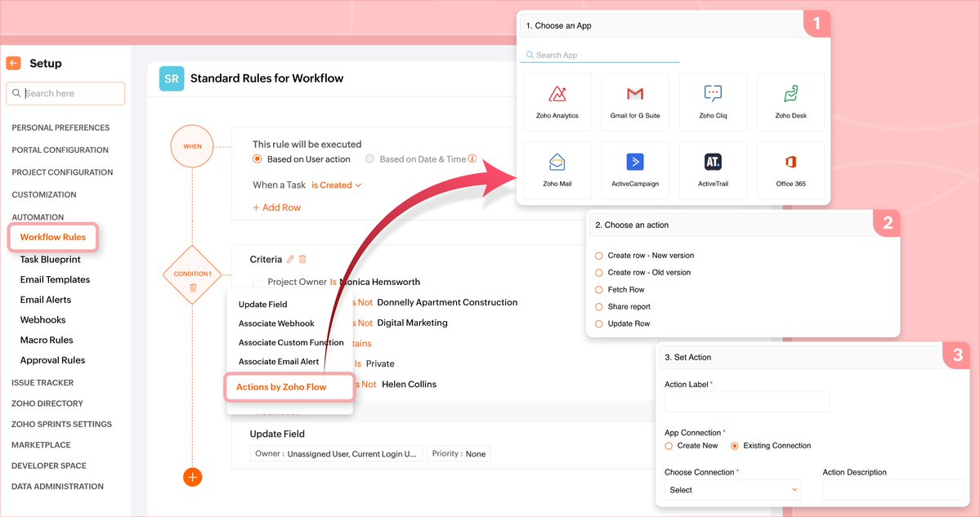This screenshot has width=980, height=517.
Task: Expand the Priority None selector
Action: tap(459, 452)
